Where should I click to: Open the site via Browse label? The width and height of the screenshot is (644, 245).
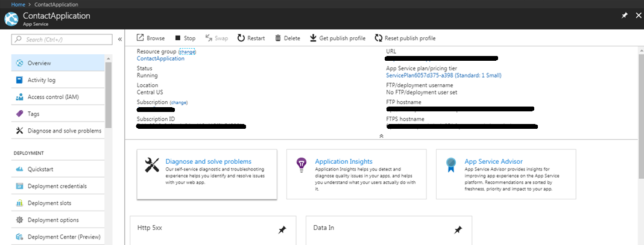(156, 38)
